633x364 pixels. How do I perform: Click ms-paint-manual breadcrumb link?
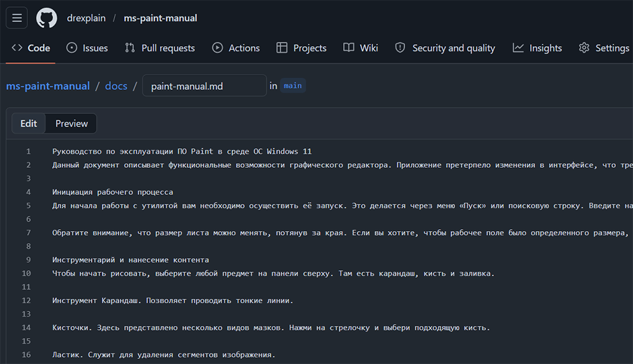point(48,86)
